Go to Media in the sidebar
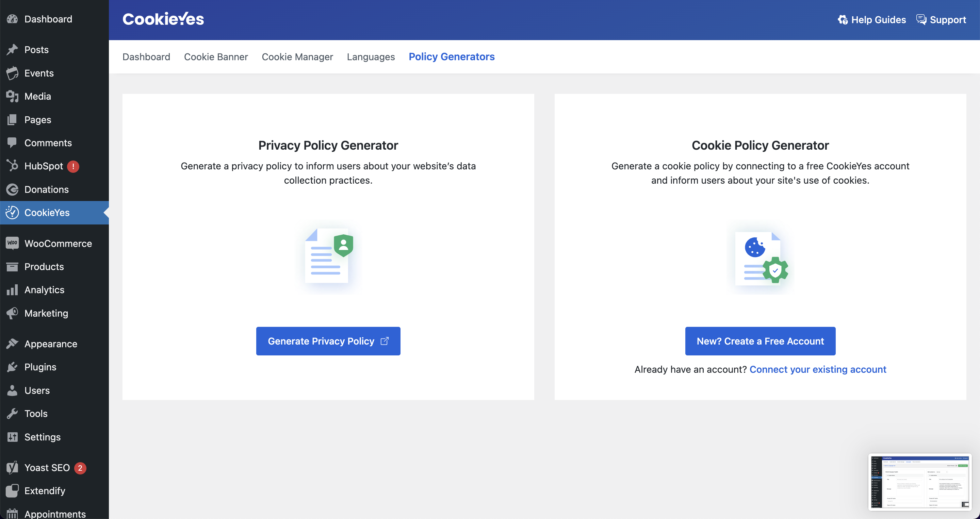Screen dimensions: 980x519 point(54,96)
